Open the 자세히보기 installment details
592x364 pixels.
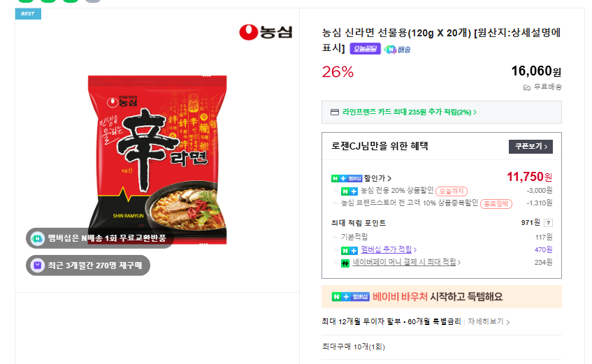tap(489, 322)
